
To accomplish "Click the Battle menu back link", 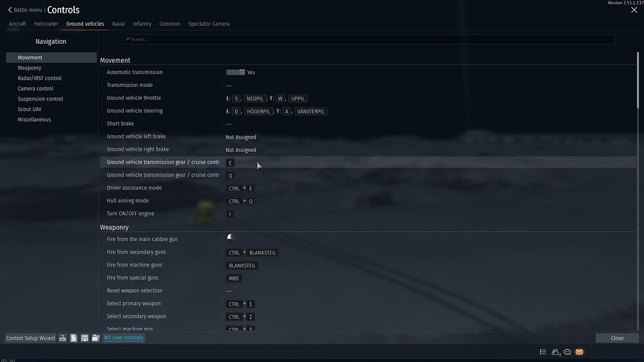I will 28,10.
